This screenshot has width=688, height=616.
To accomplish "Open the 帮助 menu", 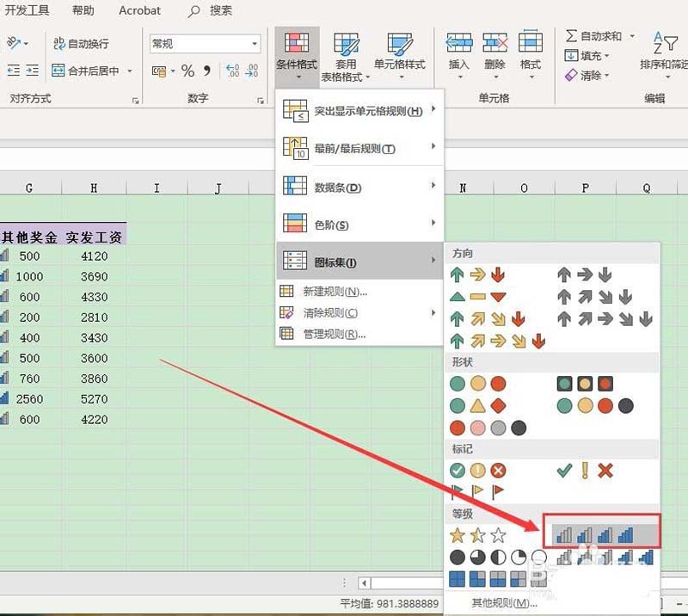I will pos(83,11).
